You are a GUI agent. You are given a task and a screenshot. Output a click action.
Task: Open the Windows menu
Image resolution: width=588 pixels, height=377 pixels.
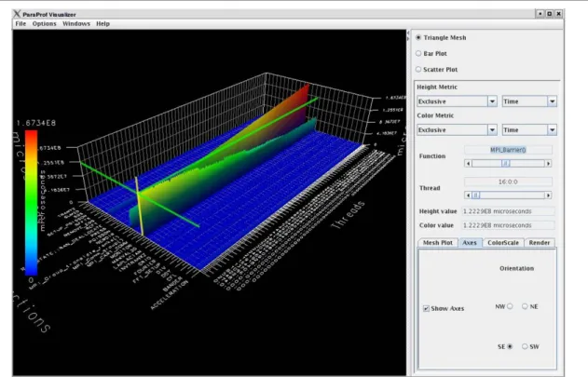pyautogui.click(x=76, y=23)
